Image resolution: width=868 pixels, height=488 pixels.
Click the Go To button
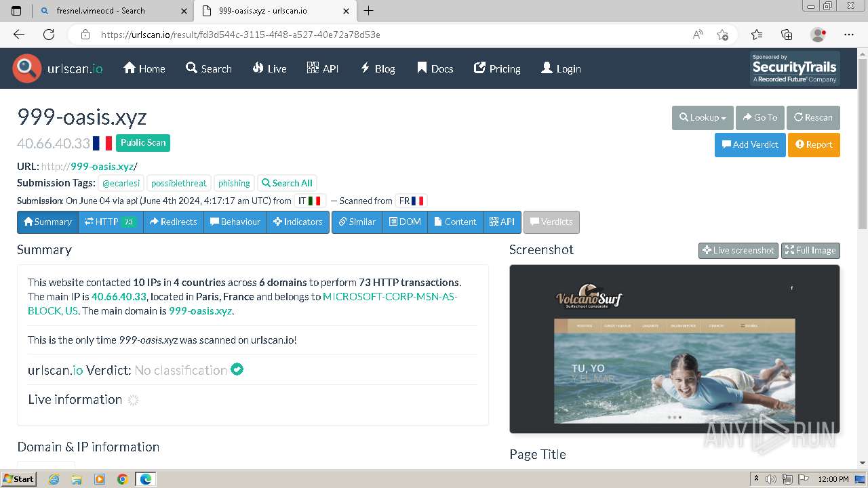pyautogui.click(x=760, y=117)
